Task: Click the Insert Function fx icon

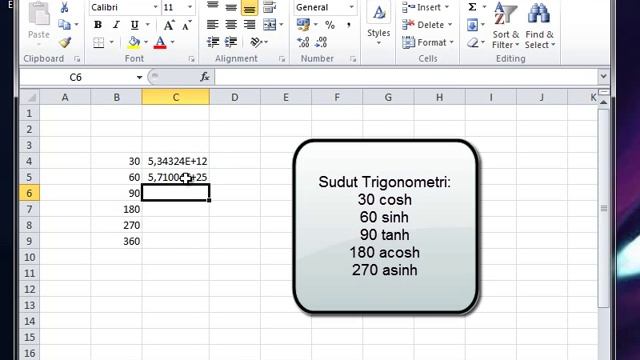Action: (x=204, y=77)
